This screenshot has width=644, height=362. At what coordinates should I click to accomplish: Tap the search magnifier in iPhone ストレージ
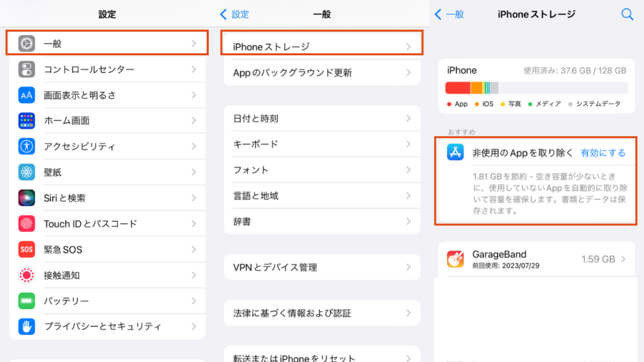627,14
